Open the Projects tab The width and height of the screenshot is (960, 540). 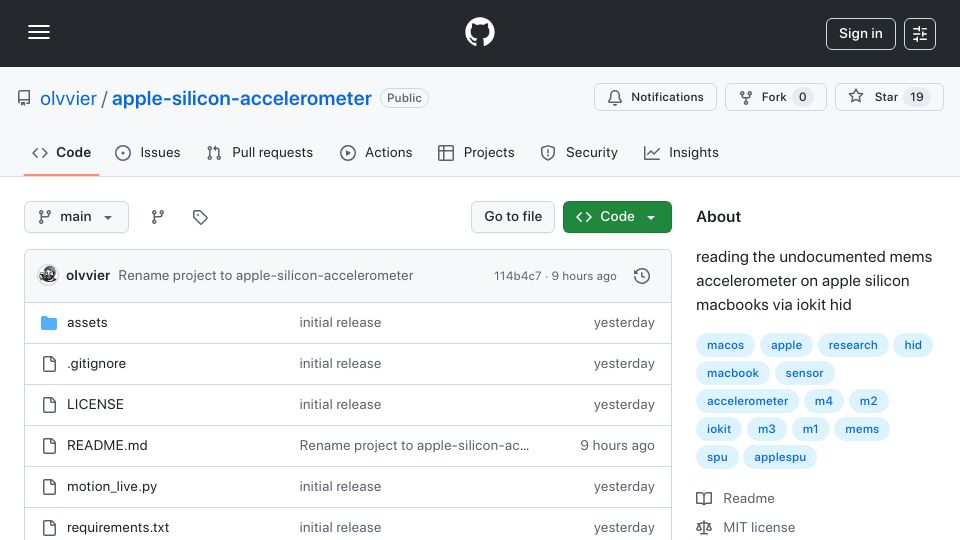pos(476,152)
